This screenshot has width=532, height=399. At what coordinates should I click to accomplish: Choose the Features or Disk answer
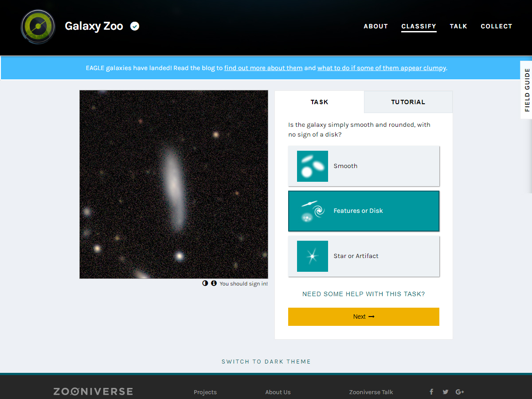364,211
